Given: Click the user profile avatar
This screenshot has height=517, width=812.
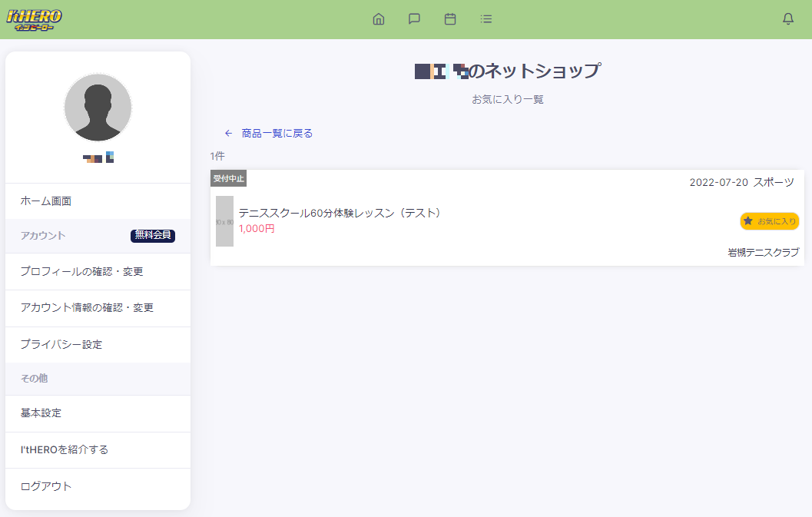Looking at the screenshot, I should (98, 108).
